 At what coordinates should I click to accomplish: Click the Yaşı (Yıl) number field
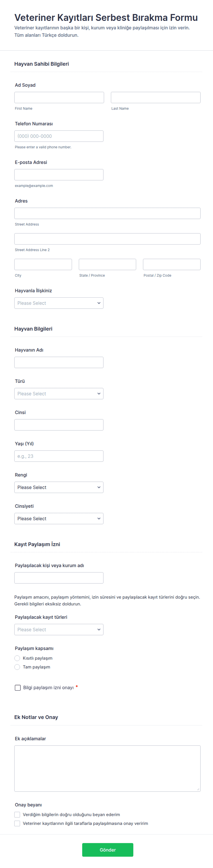tap(59, 456)
